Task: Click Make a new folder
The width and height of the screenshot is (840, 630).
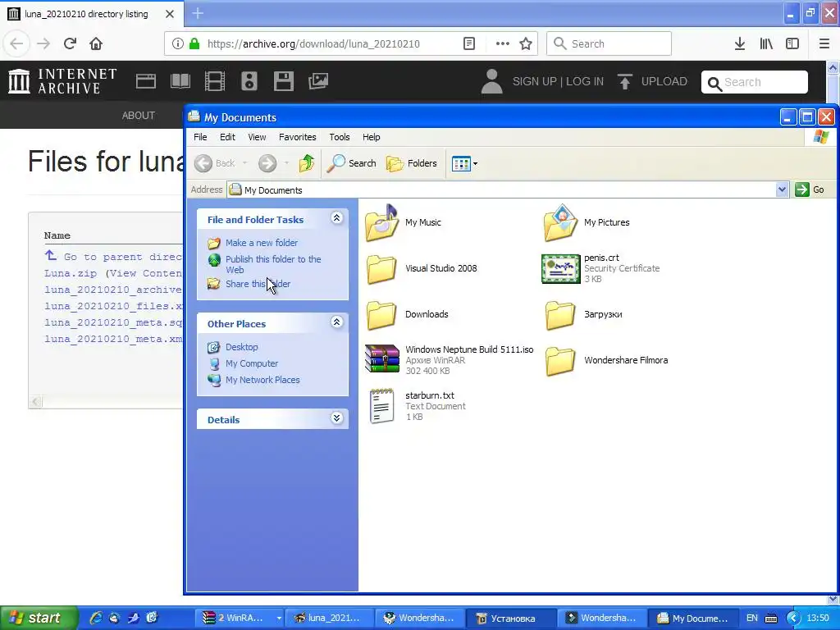Action: 262,243
